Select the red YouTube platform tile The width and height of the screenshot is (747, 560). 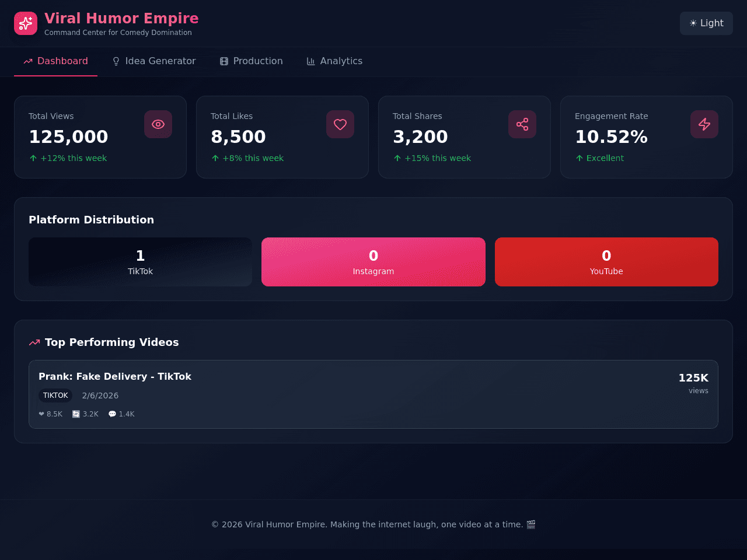(606, 262)
